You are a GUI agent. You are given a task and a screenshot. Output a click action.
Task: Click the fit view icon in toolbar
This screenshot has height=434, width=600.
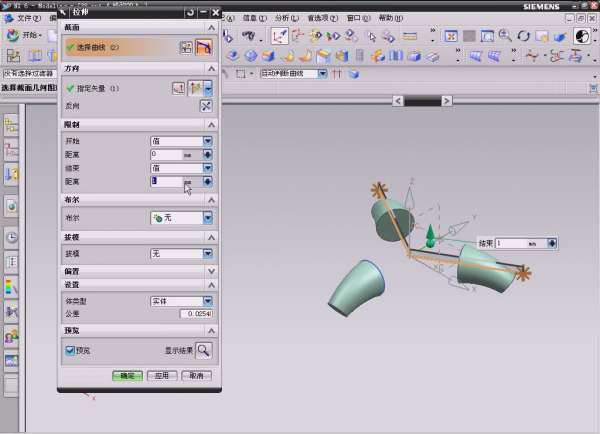451,36
